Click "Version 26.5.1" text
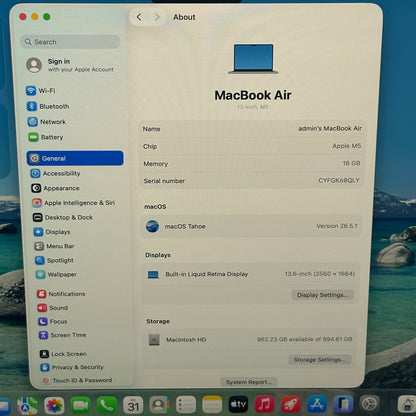 point(337,226)
